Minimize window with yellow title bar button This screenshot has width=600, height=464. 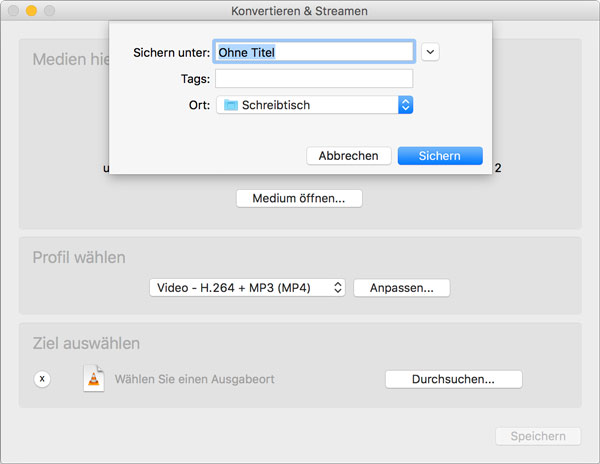pyautogui.click(x=31, y=11)
